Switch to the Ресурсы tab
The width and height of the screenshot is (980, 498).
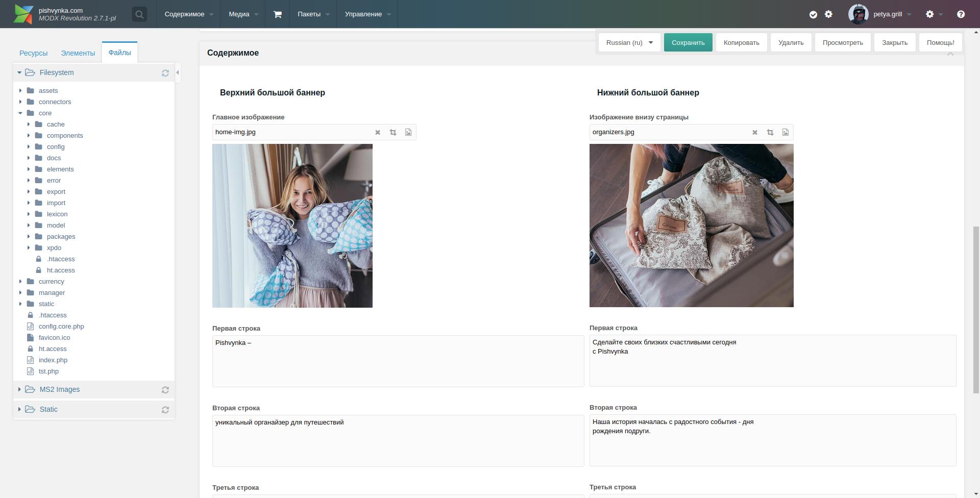coord(34,53)
